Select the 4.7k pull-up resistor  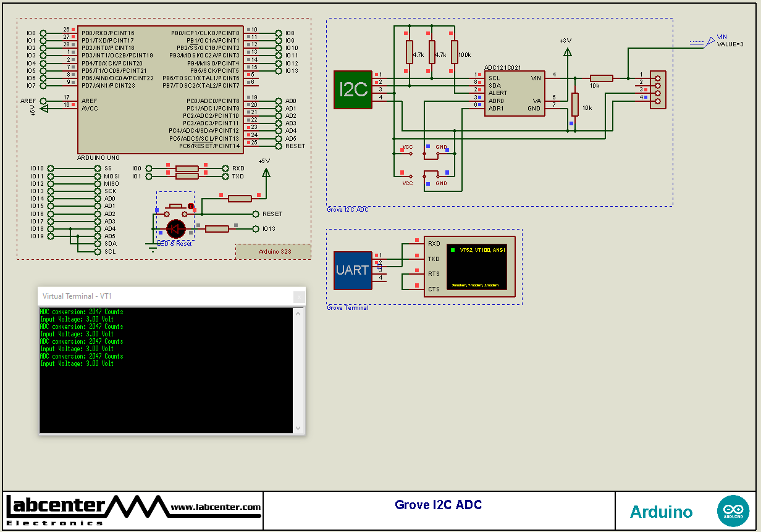point(409,53)
